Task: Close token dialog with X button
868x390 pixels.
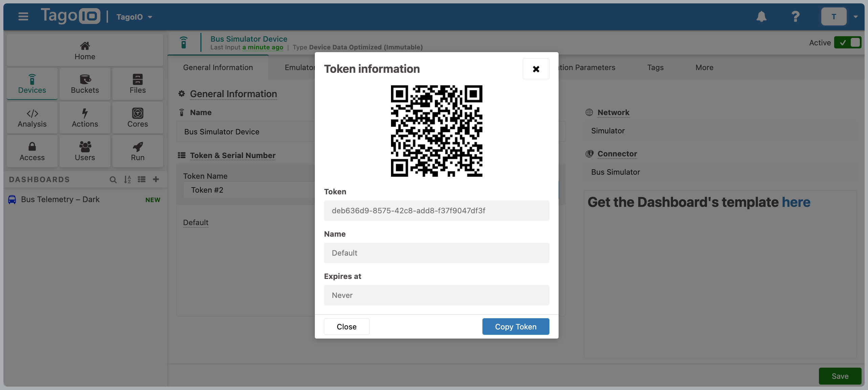Action: (536, 69)
